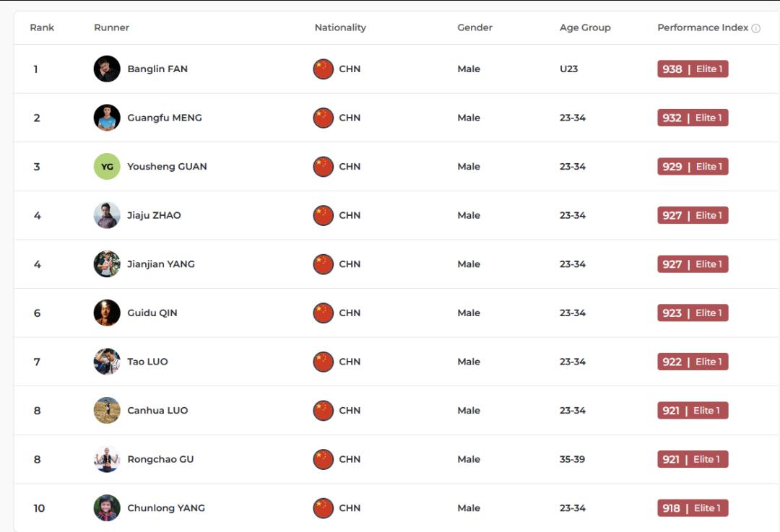Click the Age Group column header

coord(585,27)
